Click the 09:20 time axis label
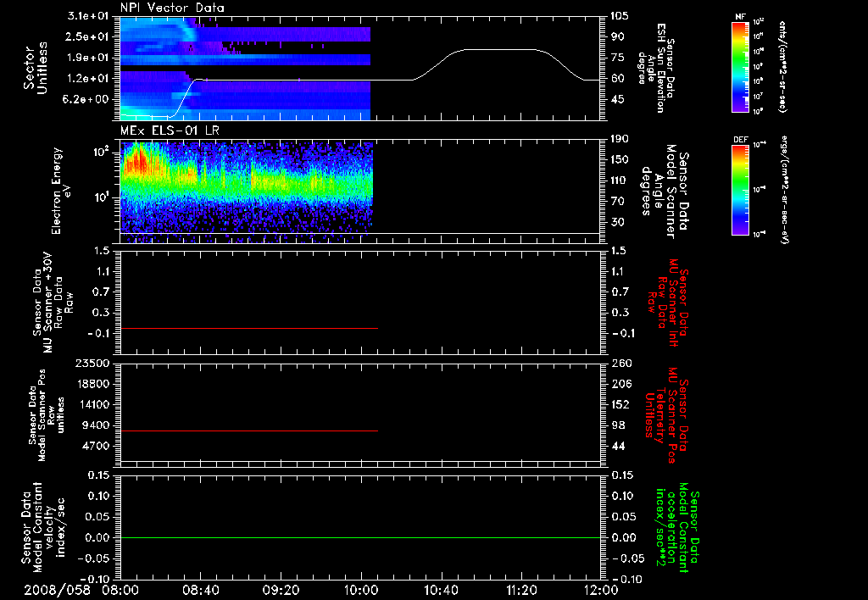This screenshot has height=600, width=868. 281,590
